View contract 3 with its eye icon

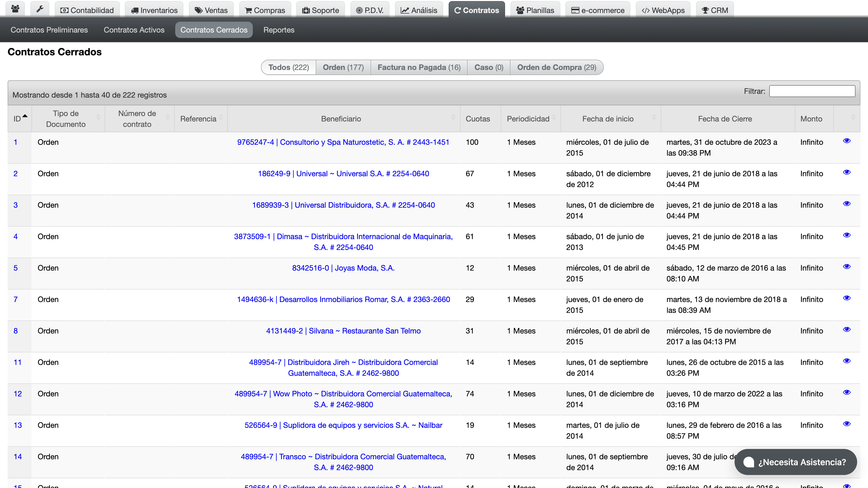tap(846, 203)
